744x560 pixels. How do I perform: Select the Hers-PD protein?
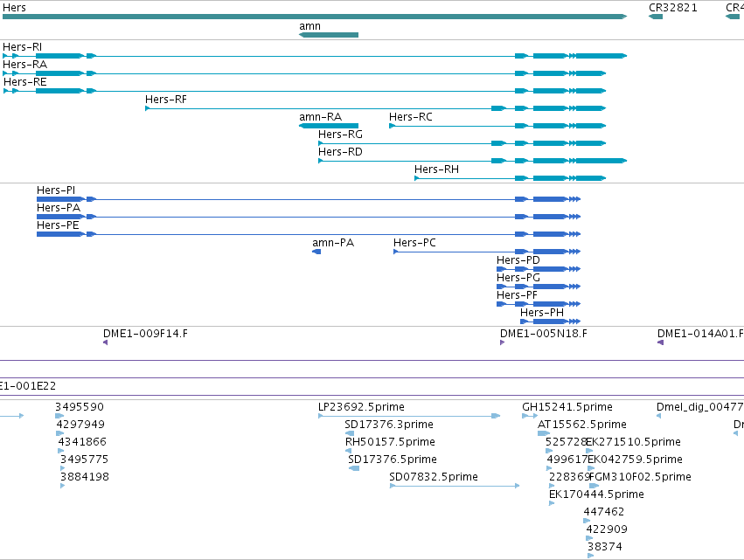(x=539, y=269)
